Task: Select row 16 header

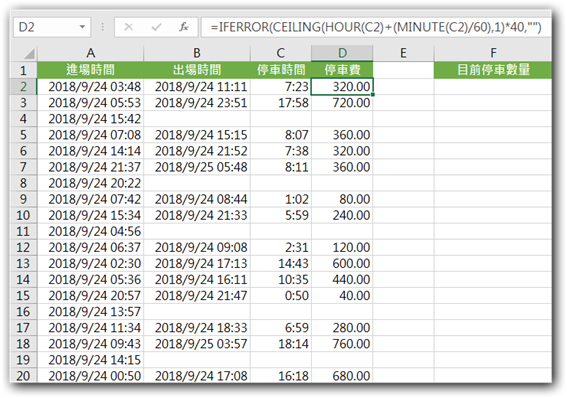Action: (23, 312)
